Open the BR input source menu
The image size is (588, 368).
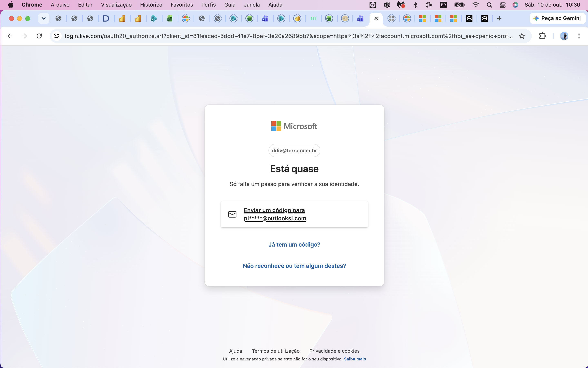point(443,5)
